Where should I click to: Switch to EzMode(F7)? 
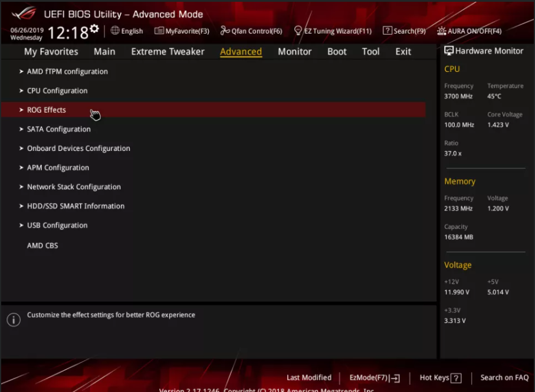pyautogui.click(x=369, y=378)
